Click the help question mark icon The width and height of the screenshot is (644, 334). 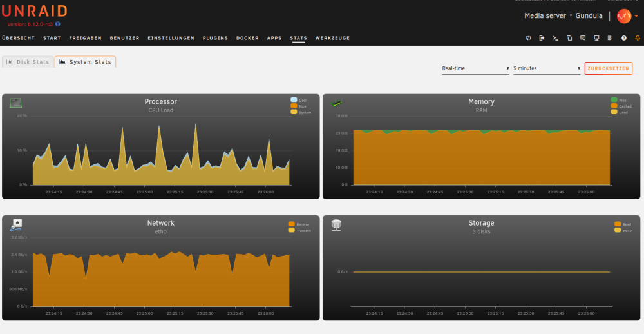point(624,38)
